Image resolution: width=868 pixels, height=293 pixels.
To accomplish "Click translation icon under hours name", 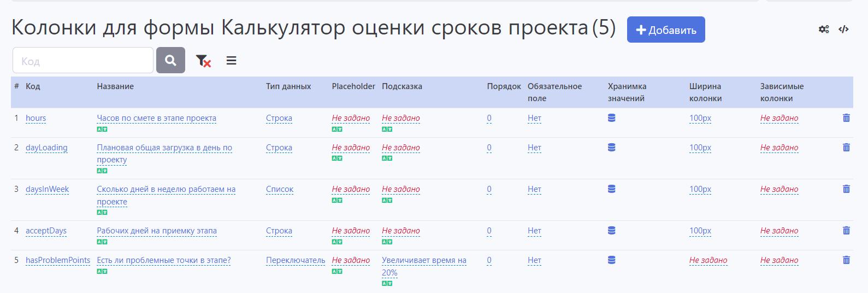I will [x=102, y=130].
